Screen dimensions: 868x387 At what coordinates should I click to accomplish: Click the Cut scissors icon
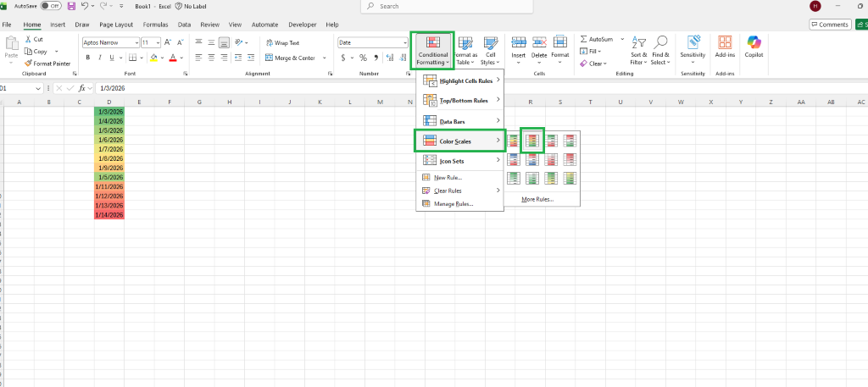coord(28,39)
